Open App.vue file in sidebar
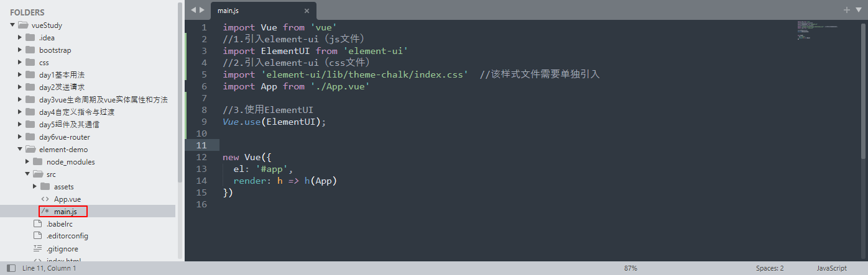The image size is (868, 275). (67, 199)
